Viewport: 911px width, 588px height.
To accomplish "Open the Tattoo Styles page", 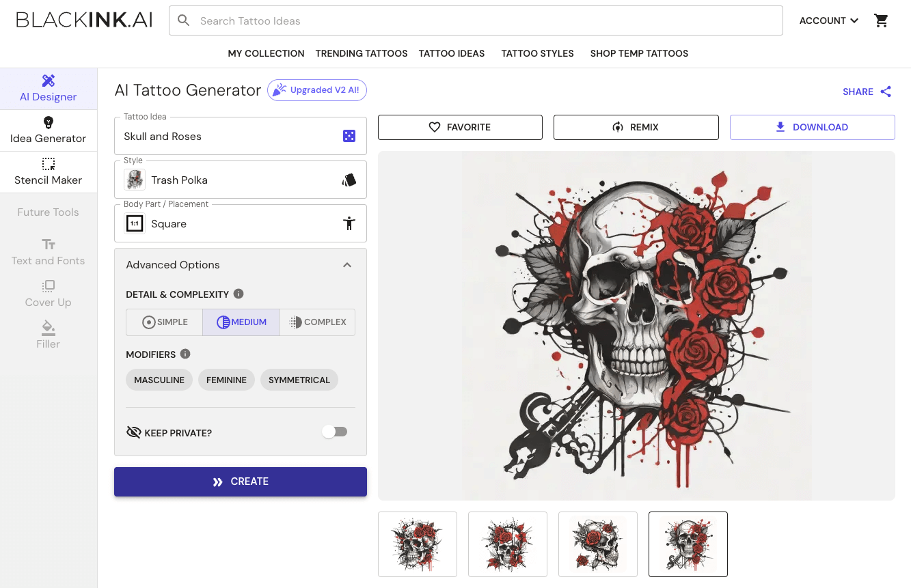I will click(537, 53).
